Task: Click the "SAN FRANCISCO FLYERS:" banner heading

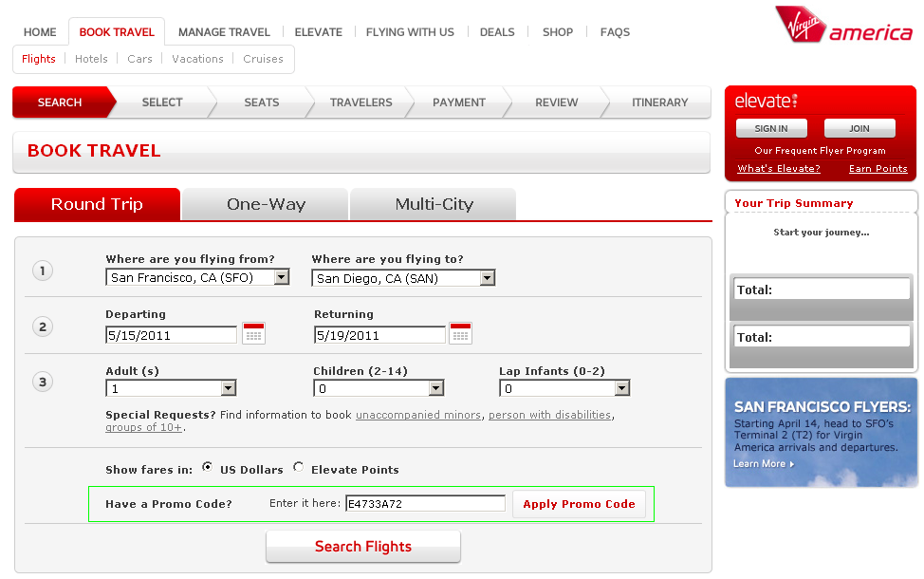Action: 822,407
